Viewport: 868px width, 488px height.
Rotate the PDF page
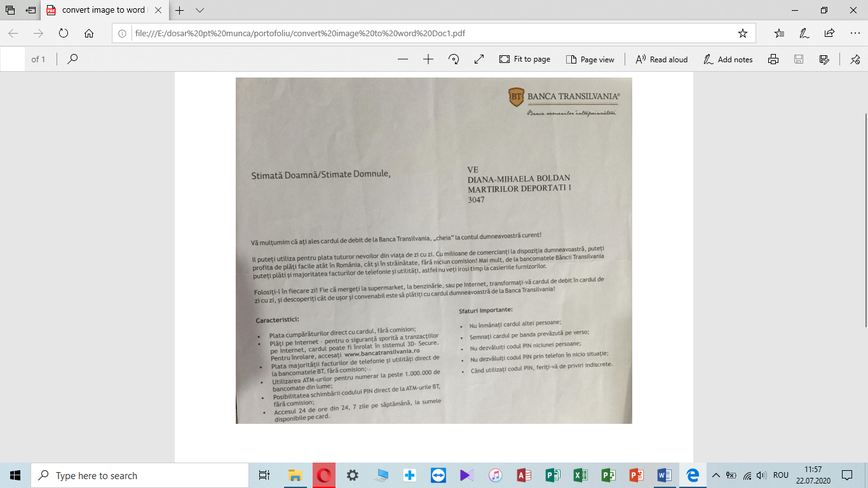tap(454, 59)
